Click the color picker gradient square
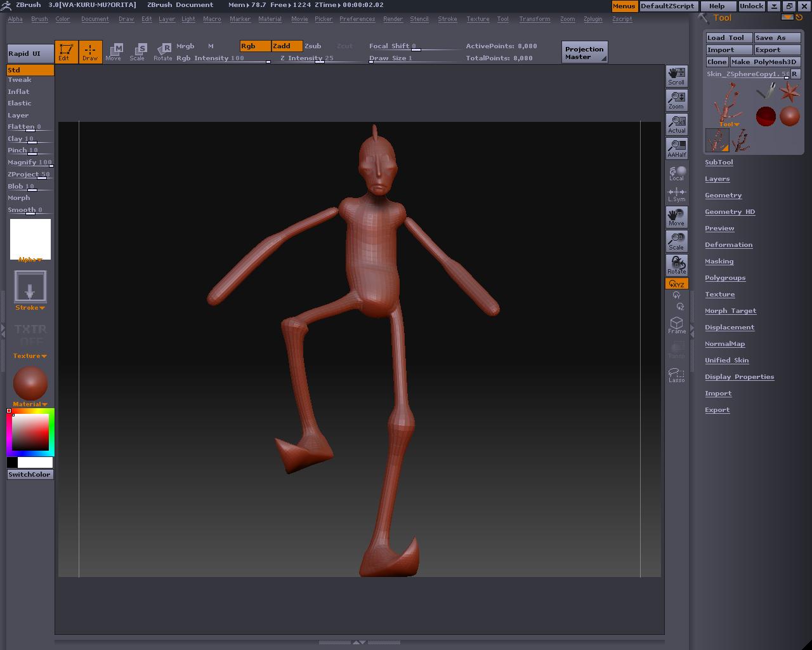The width and height of the screenshot is (812, 650). pos(30,432)
